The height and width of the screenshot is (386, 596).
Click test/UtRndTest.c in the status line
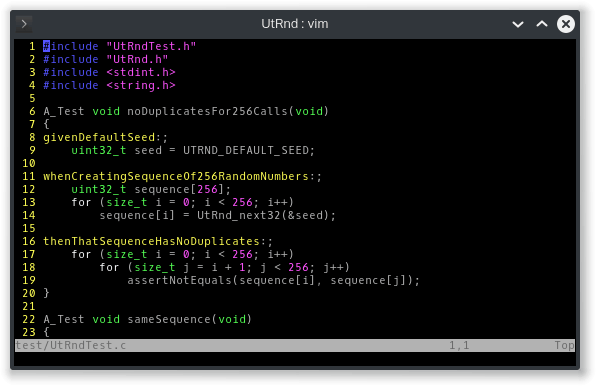coord(71,345)
